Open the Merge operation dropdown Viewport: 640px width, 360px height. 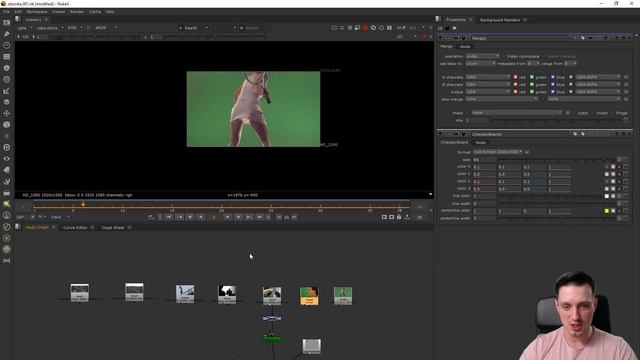tap(482, 56)
